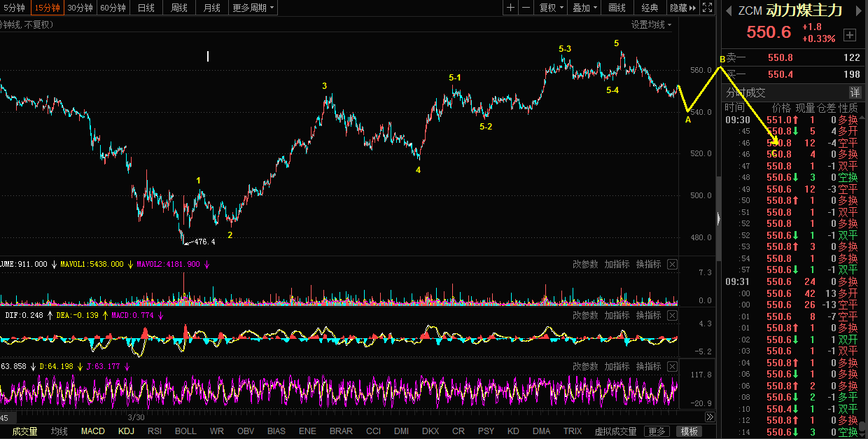Select the 15分钟 period tab
The image size is (868, 439).
click(x=47, y=8)
